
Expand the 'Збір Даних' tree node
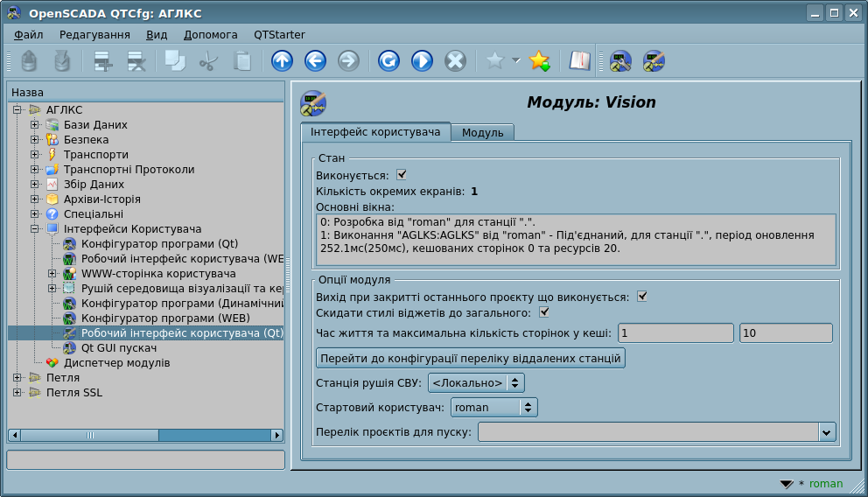[x=35, y=185]
